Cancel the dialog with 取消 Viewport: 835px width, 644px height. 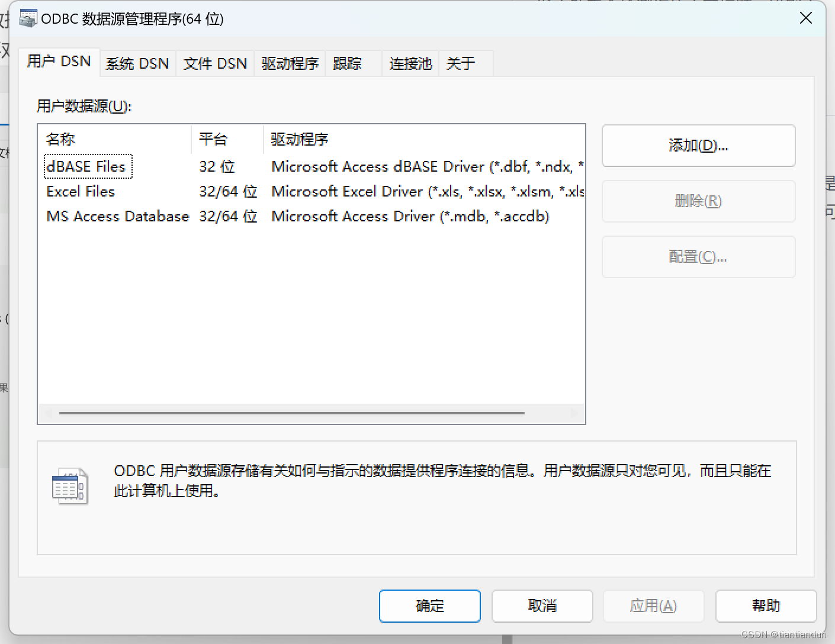[541, 606]
